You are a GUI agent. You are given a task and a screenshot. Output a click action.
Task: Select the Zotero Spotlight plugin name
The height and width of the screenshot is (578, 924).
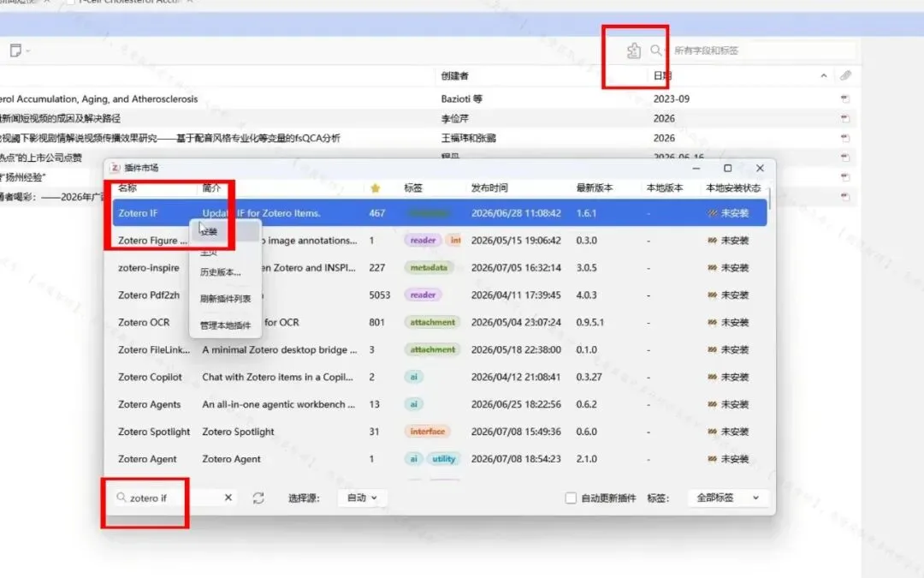[154, 432]
